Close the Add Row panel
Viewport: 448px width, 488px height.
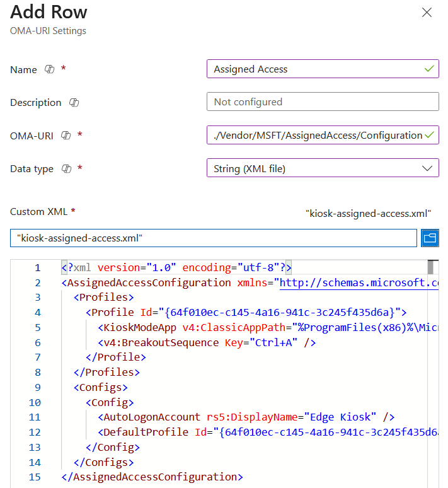(x=427, y=13)
